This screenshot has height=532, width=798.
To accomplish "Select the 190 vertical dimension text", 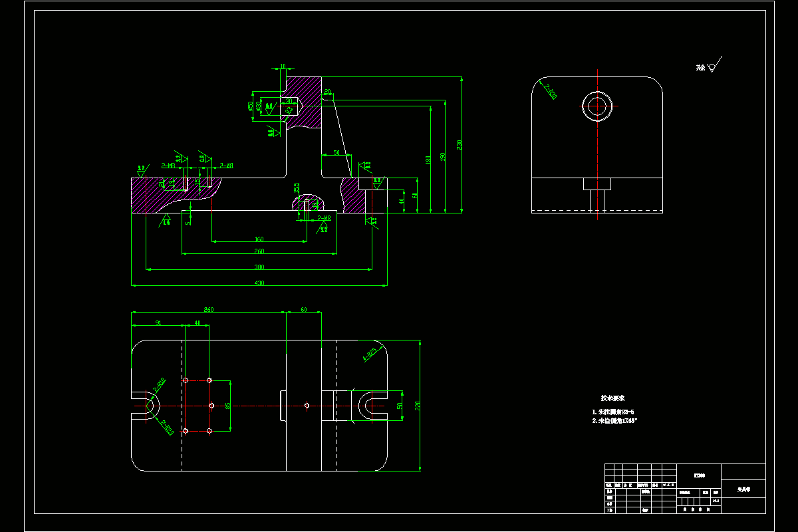I will (x=442, y=157).
